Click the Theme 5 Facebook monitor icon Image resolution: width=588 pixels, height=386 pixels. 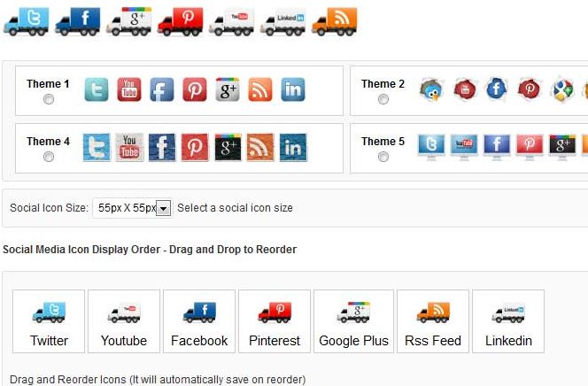coord(497,147)
